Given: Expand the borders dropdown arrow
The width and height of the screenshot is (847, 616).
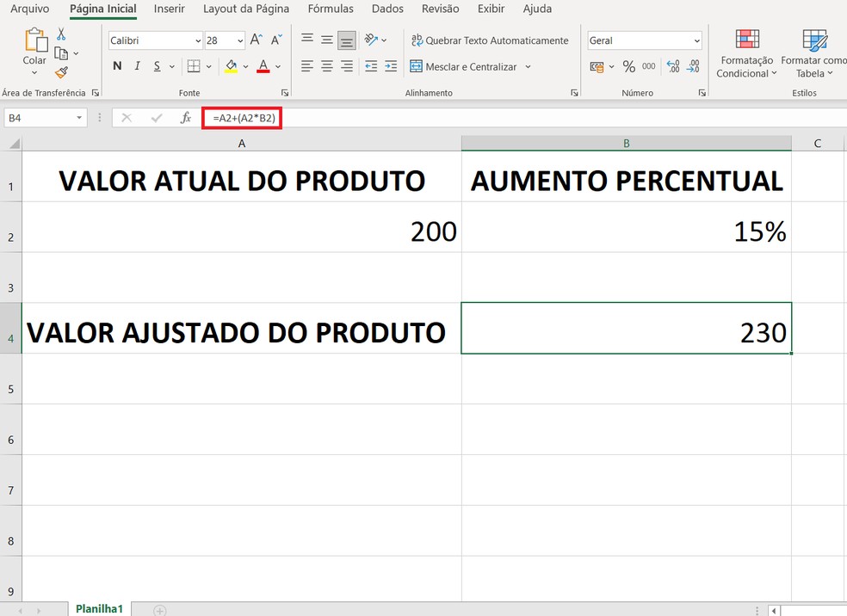Looking at the screenshot, I should point(208,66).
